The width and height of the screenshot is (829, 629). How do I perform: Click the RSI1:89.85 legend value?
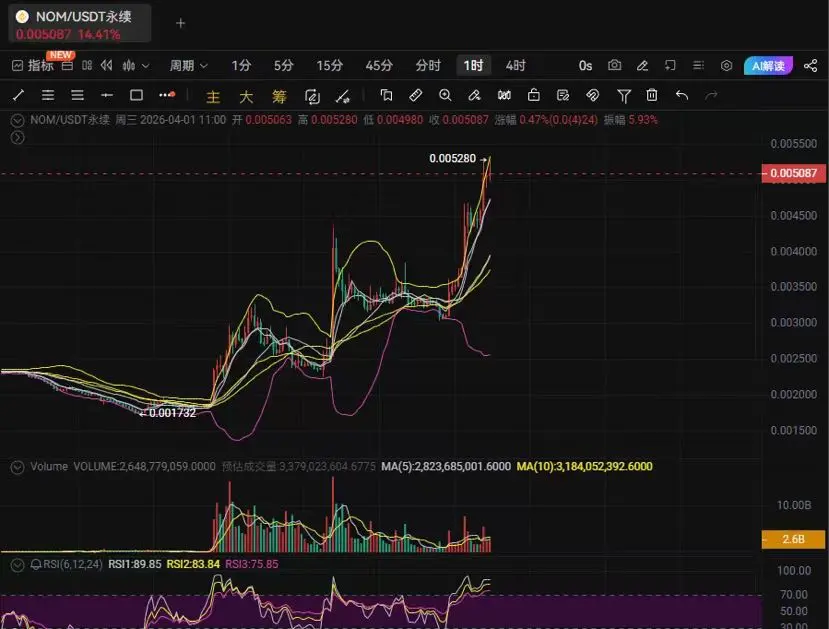click(135, 564)
